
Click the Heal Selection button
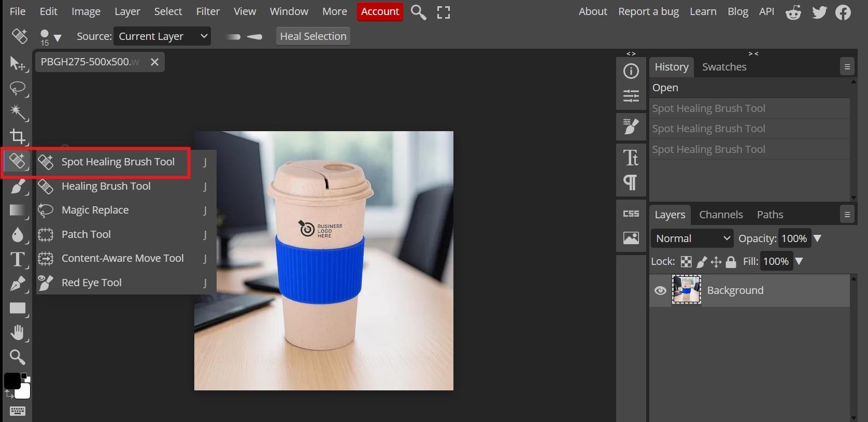[313, 36]
